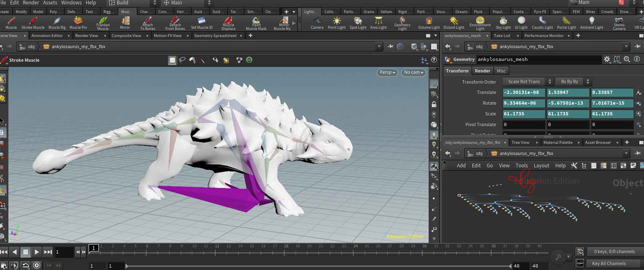Open the parameter pane gear menu
Viewport: 644px width, 270px height.
(607, 59)
